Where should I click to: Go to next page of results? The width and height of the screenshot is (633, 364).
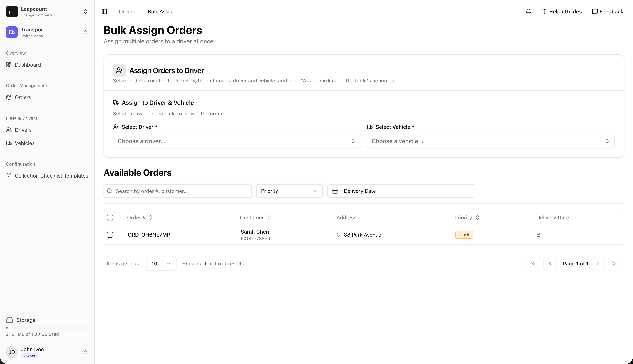click(598, 264)
